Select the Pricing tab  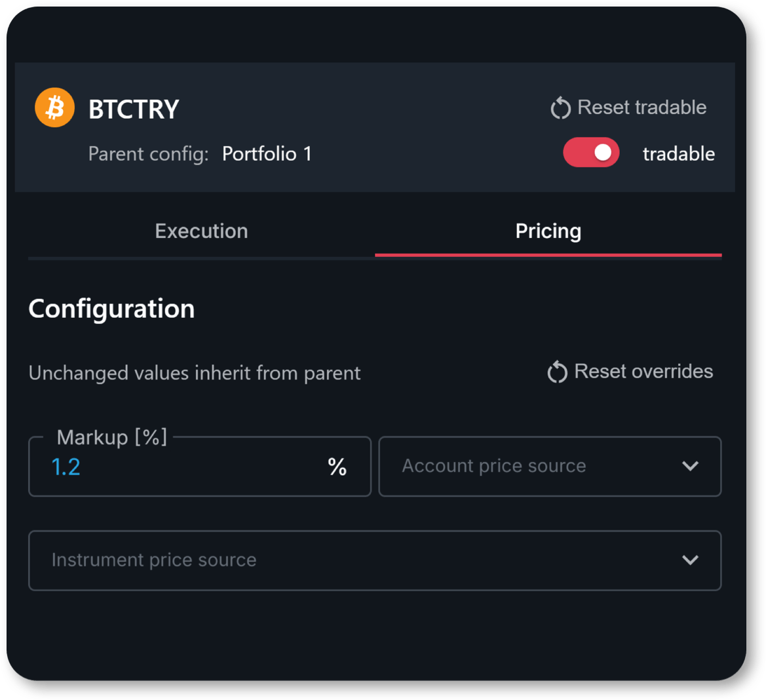548,231
